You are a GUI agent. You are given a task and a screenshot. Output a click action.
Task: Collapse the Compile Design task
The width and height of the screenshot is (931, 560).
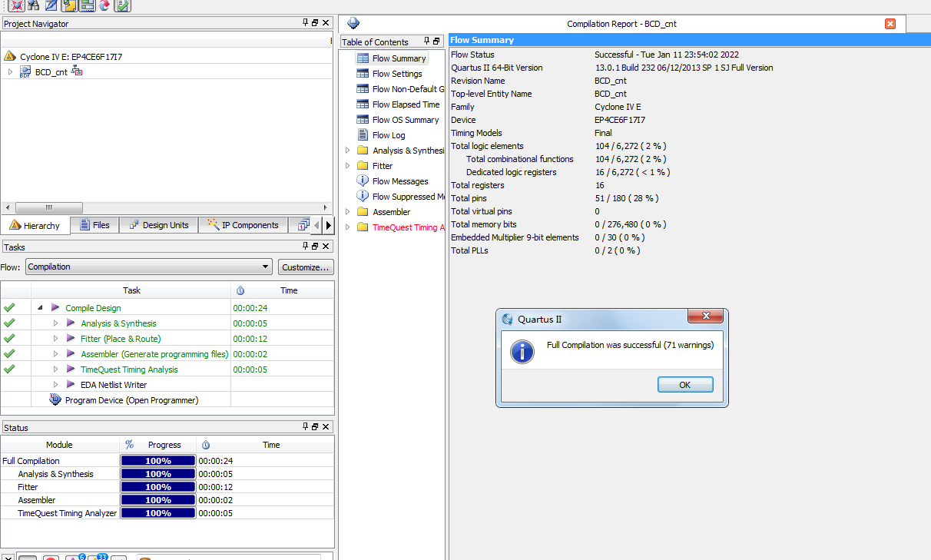[x=39, y=307]
